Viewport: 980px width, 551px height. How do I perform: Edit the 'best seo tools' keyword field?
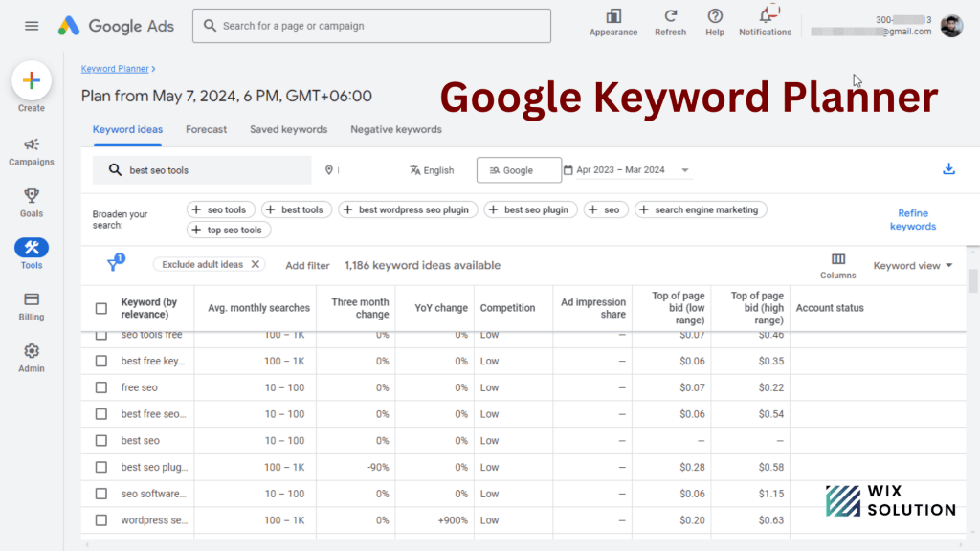[202, 170]
